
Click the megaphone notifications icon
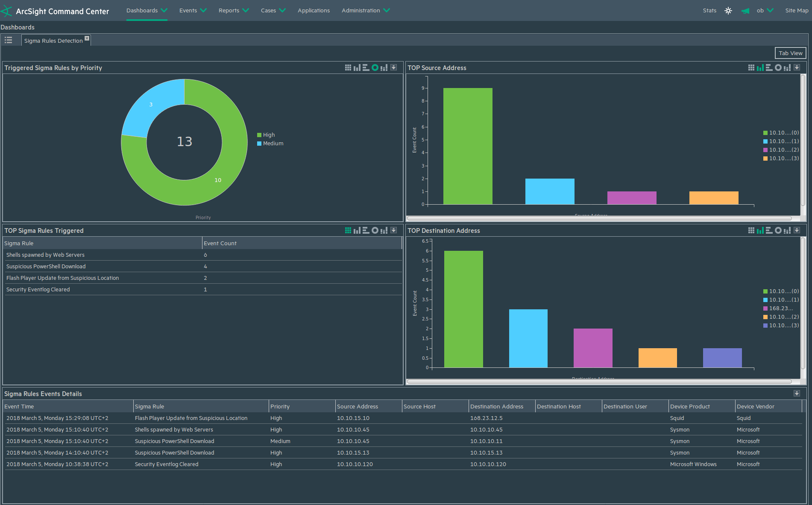745,11
